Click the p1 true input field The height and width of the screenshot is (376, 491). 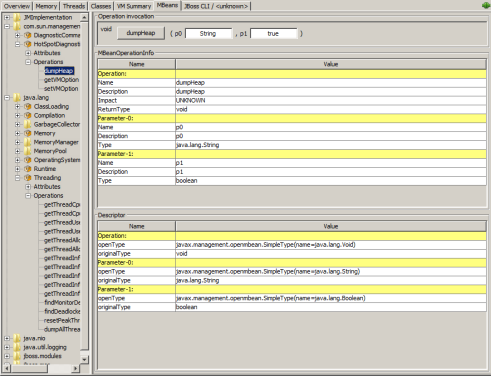click(273, 34)
